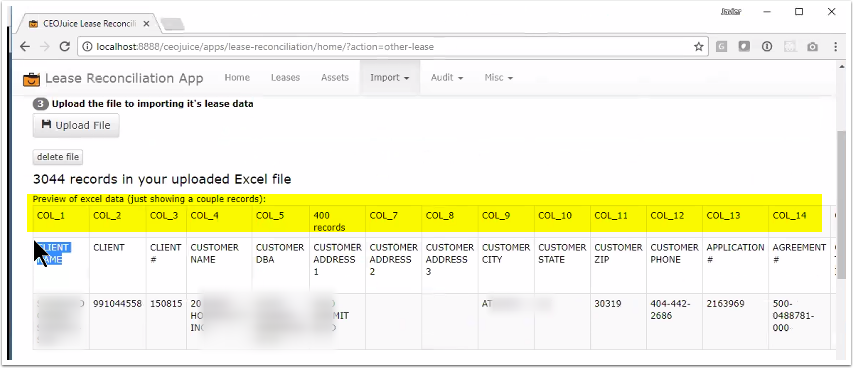Open the Chrome three-dot menu
The height and width of the screenshot is (368, 853).
tap(836, 47)
